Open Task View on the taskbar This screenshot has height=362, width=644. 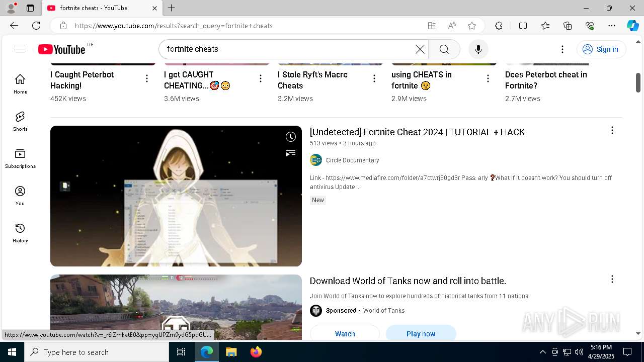click(x=181, y=352)
